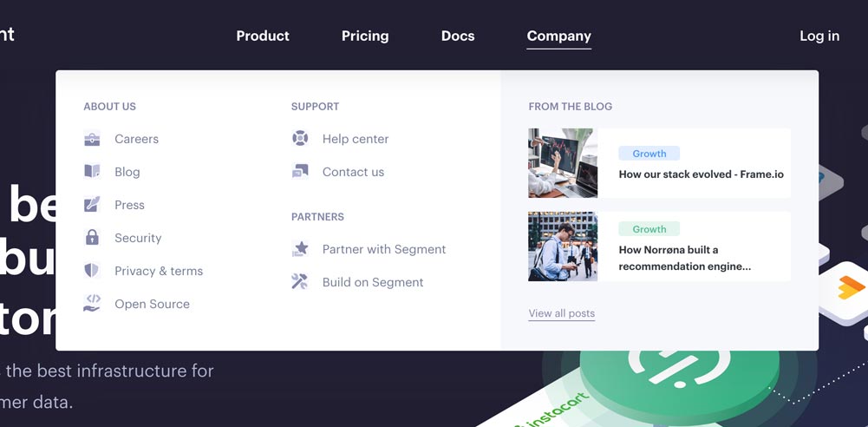This screenshot has width=868, height=427.
Task: Click the Press pencil icon
Action: tap(92, 205)
